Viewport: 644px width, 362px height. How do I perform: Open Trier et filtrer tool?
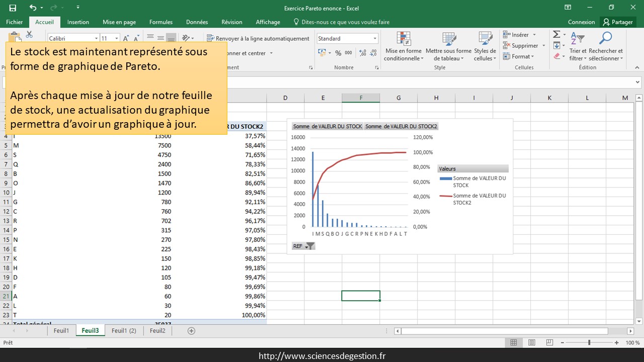(x=578, y=46)
